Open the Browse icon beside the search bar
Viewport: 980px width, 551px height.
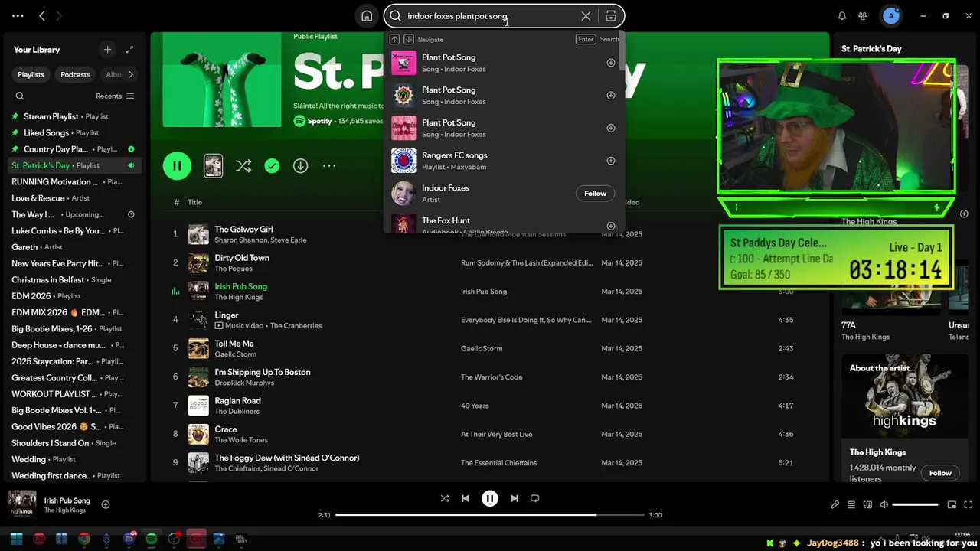click(x=611, y=16)
